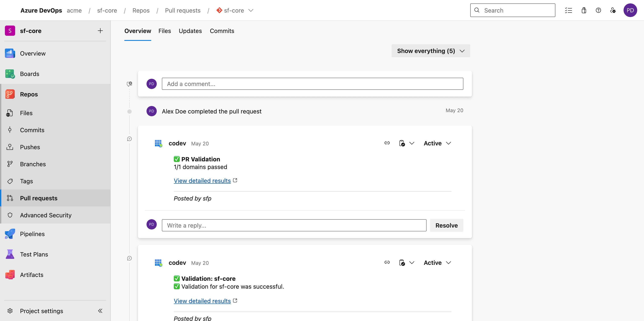
Task: Click 'Alex Doe completed the pull request' text
Action: tap(212, 111)
